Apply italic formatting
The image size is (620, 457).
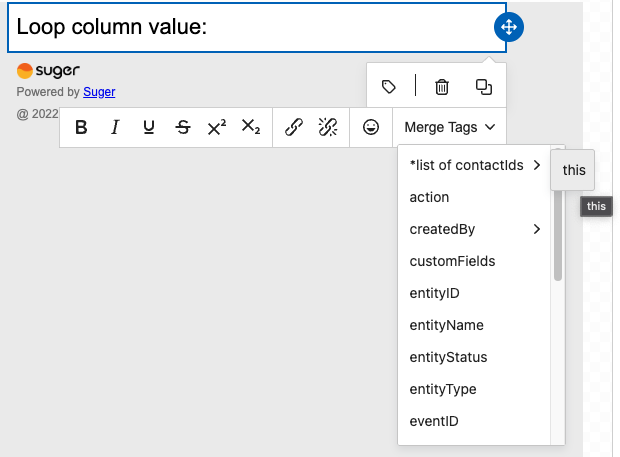click(115, 128)
